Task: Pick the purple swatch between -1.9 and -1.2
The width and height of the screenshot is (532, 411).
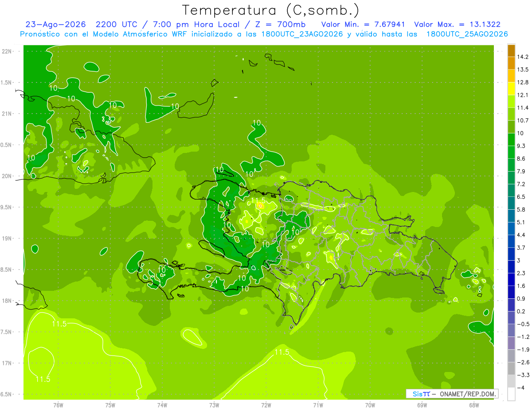Action: point(512,343)
